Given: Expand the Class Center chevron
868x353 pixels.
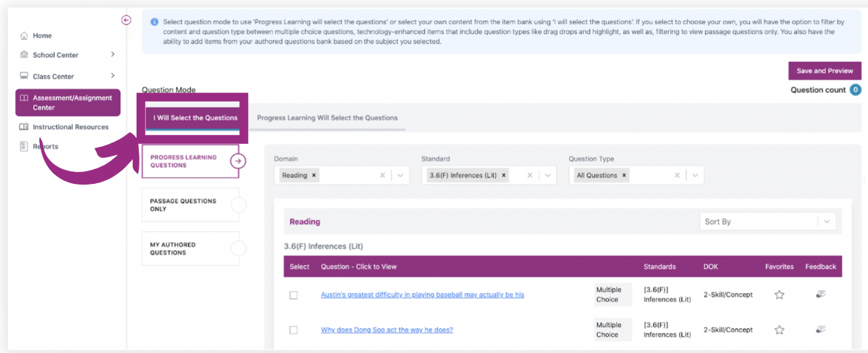Looking at the screenshot, I should [x=112, y=75].
